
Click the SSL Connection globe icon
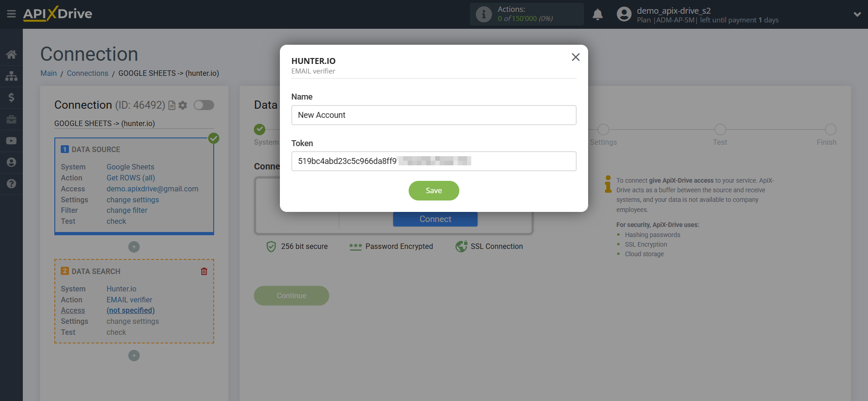(461, 247)
